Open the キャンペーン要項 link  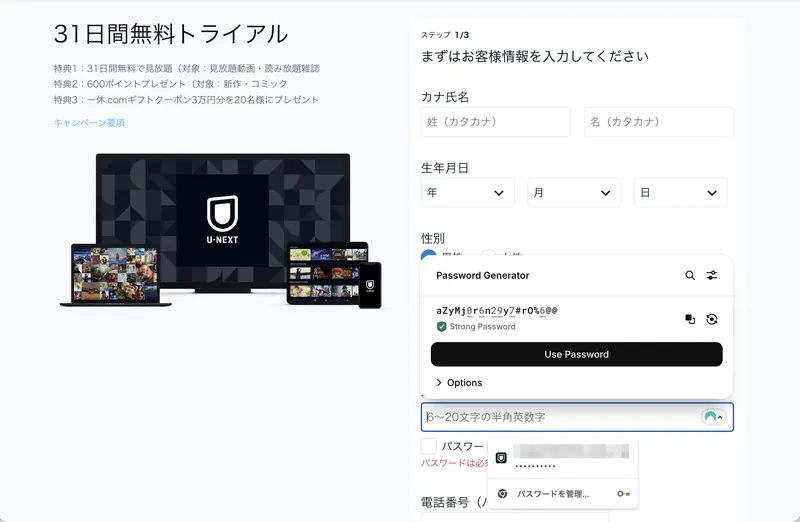(x=89, y=122)
